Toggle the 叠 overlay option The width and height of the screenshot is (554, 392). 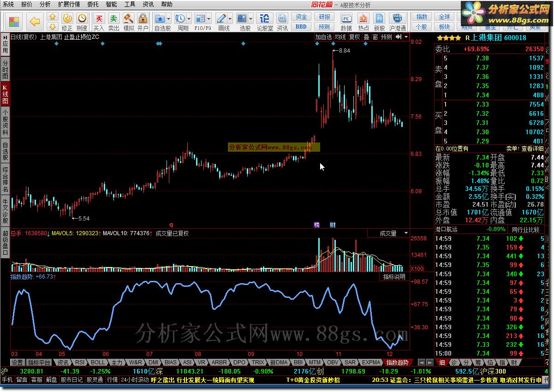(x=366, y=37)
